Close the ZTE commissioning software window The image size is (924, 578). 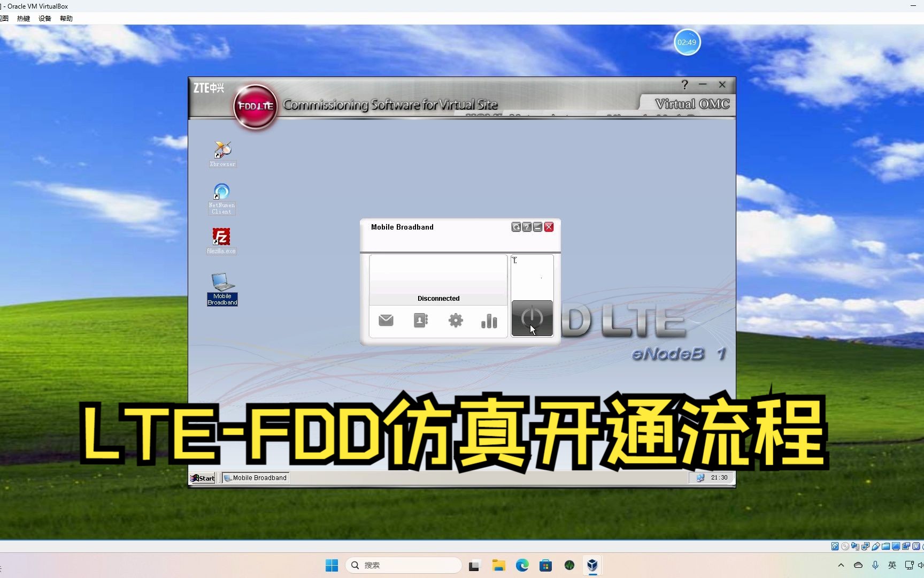pos(722,85)
